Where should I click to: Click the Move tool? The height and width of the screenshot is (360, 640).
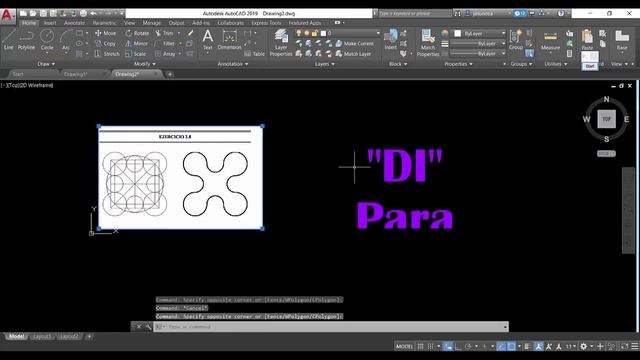coord(105,33)
